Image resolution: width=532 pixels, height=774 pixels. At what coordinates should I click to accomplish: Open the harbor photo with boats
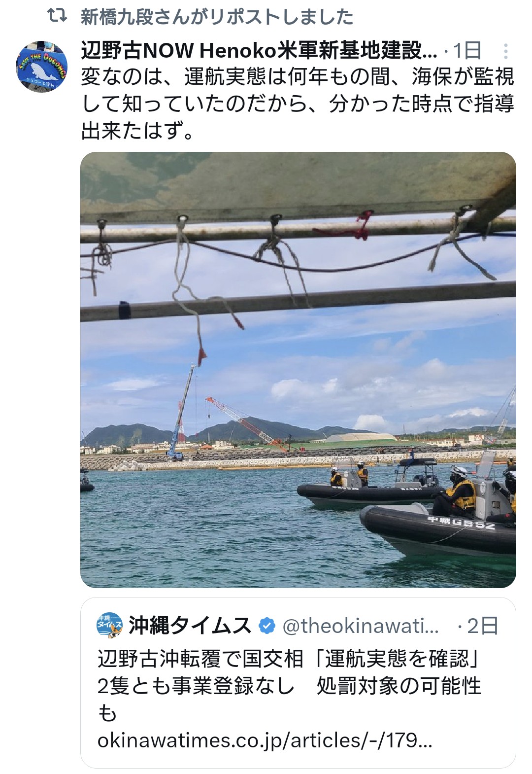click(x=298, y=370)
